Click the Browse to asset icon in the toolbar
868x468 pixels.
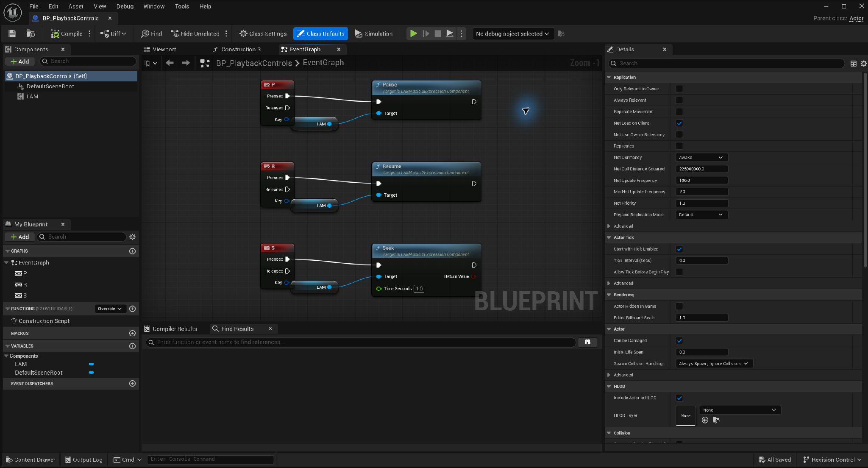click(x=31, y=33)
